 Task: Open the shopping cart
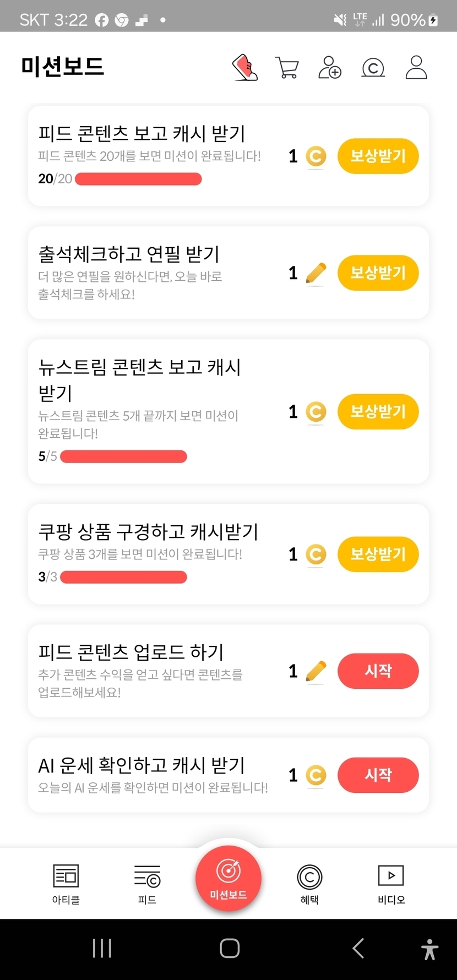[287, 68]
